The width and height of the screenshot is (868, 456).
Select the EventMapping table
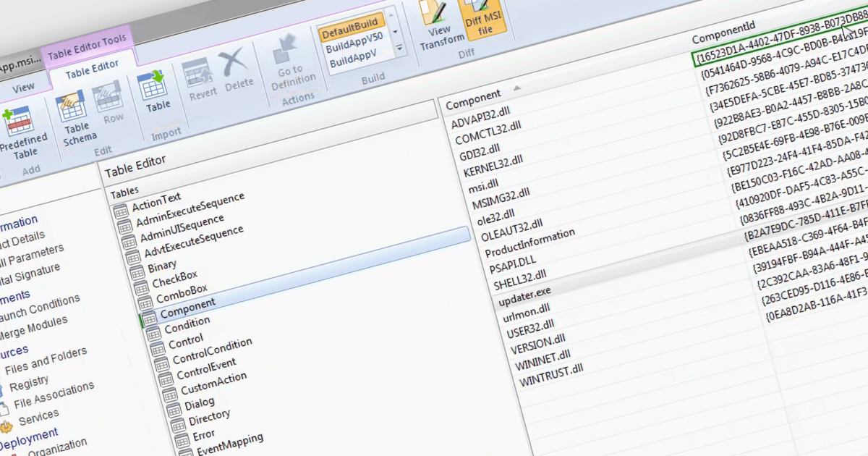pos(229,444)
